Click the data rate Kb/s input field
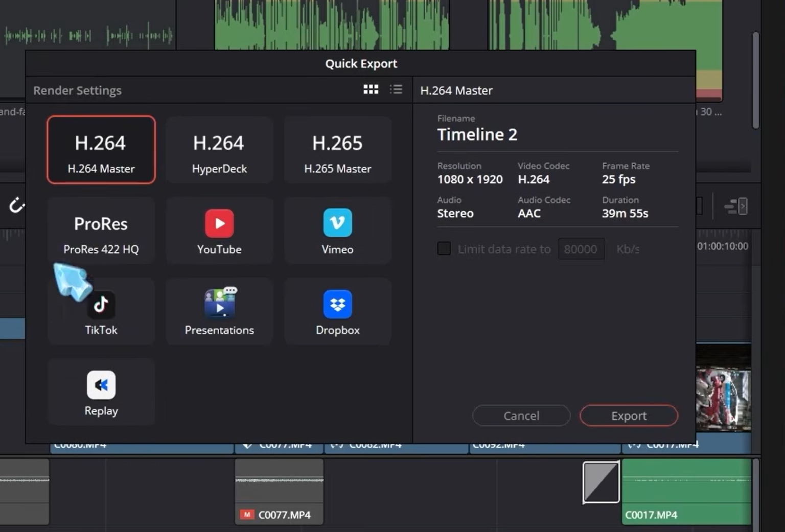The height and width of the screenshot is (532, 785). click(581, 249)
